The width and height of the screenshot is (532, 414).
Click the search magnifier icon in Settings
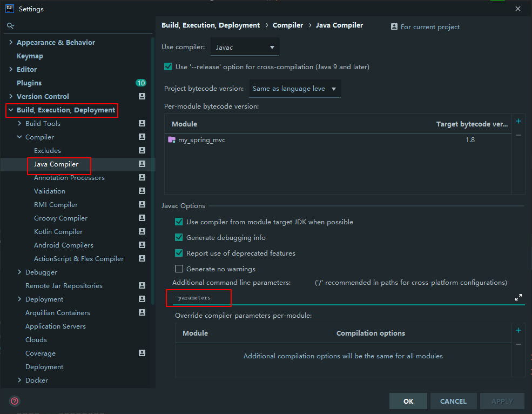click(x=10, y=25)
